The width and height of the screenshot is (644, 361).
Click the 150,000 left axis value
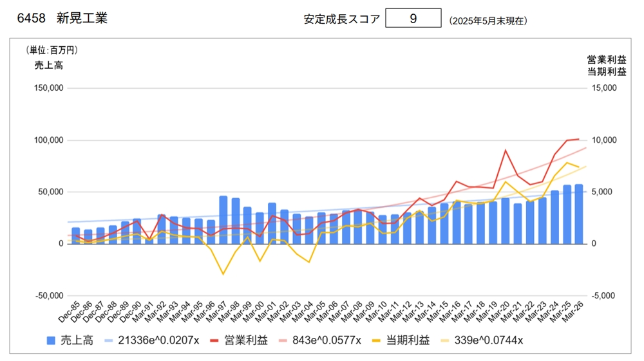48,88
